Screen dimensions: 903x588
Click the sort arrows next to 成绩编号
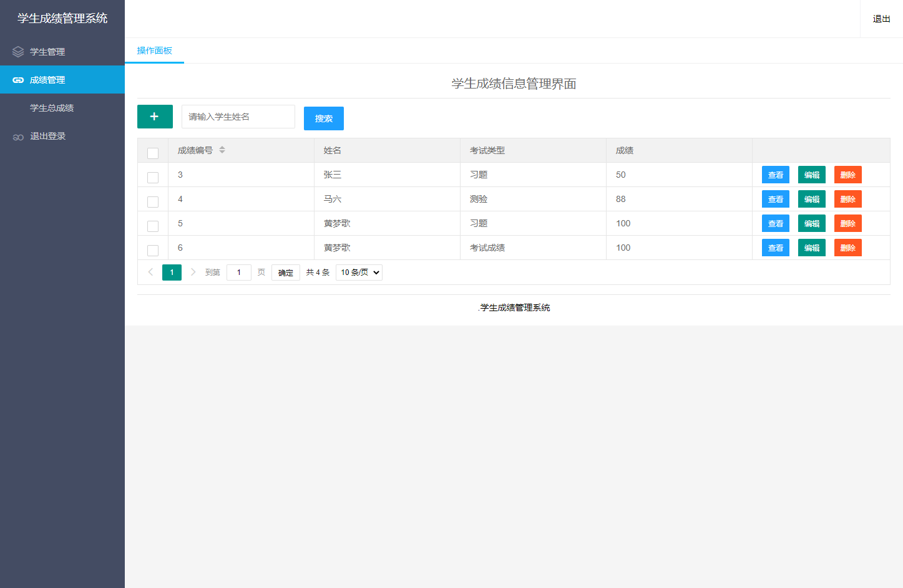[222, 150]
